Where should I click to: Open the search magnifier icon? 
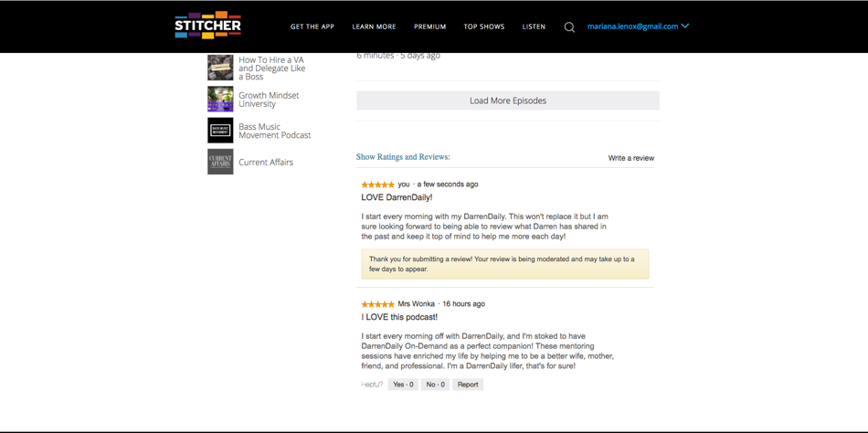click(x=569, y=27)
